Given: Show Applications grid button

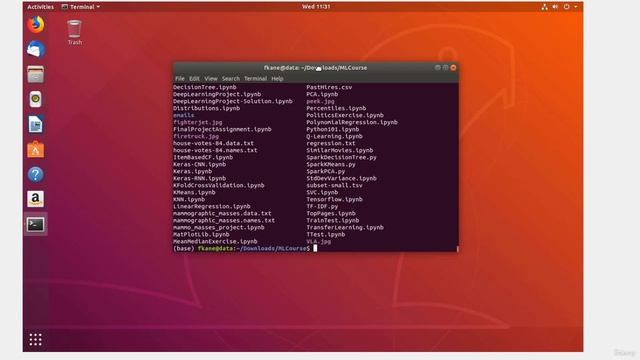Looking at the screenshot, I should pos(36,339).
